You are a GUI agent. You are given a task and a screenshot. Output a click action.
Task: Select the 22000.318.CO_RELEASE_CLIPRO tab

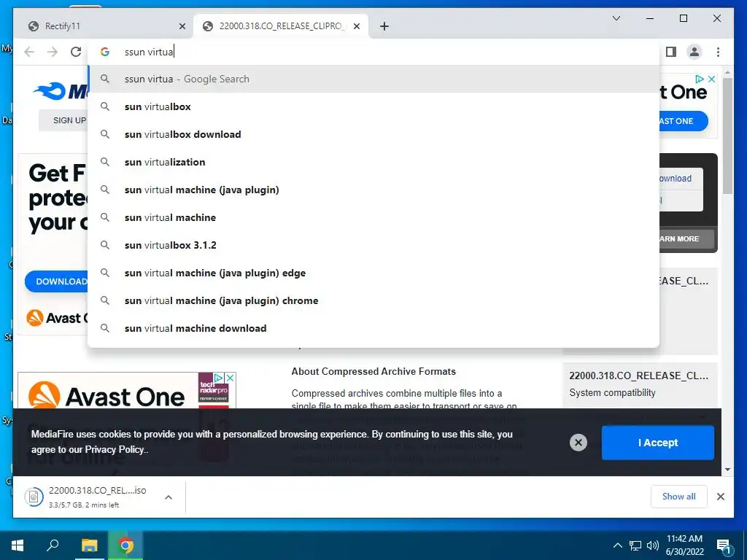(281, 26)
